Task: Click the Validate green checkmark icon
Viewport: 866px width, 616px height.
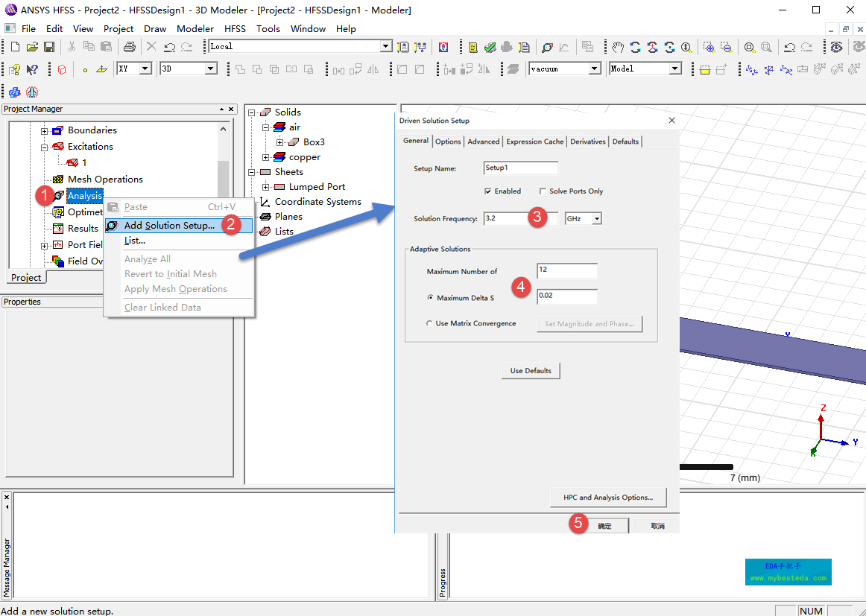Action: 490,47
